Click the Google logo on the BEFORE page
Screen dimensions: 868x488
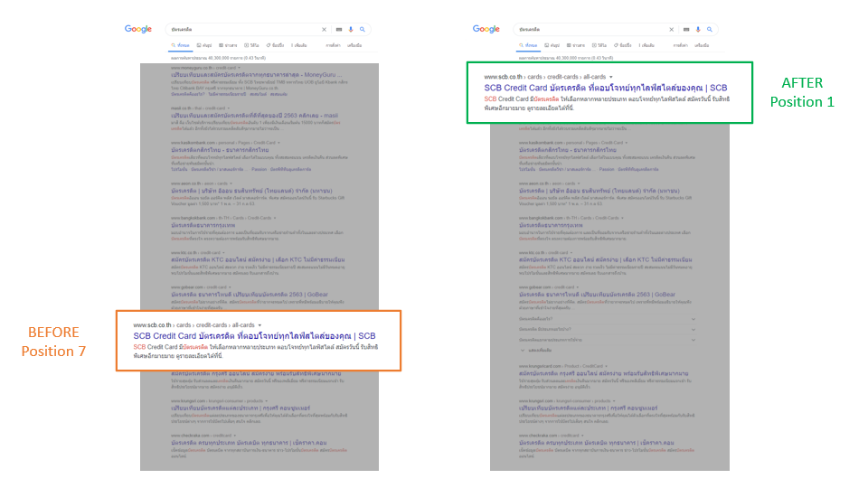pos(137,29)
